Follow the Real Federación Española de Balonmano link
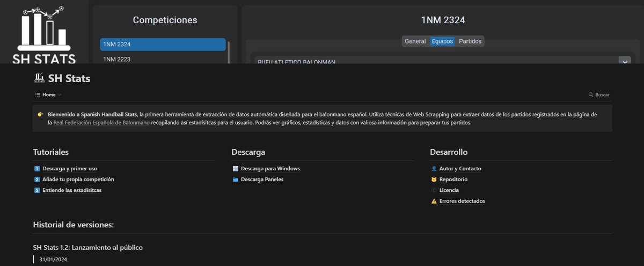This screenshot has height=266, width=644. click(x=101, y=123)
